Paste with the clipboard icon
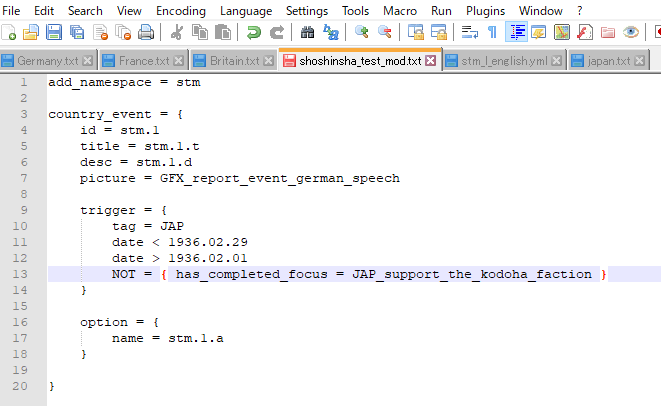 [223, 32]
